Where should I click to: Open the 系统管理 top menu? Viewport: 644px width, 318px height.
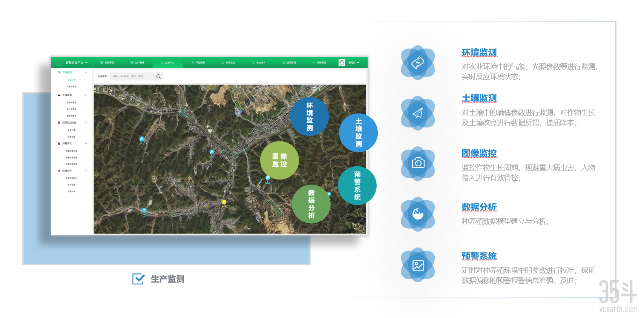coord(107,63)
